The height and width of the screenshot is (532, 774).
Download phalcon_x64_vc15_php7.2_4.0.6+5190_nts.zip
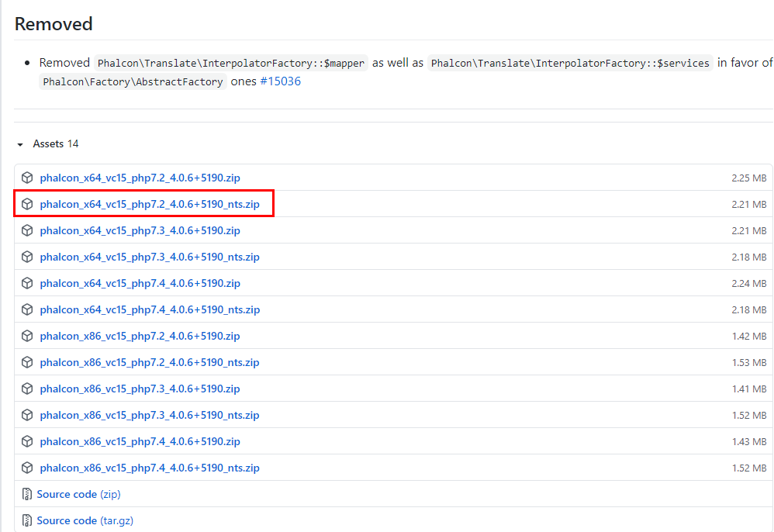[150, 204]
